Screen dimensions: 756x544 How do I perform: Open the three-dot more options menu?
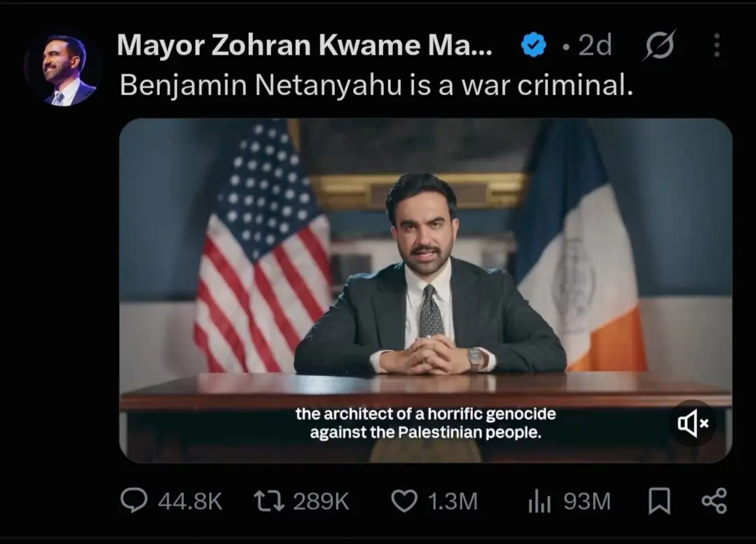coord(717,46)
